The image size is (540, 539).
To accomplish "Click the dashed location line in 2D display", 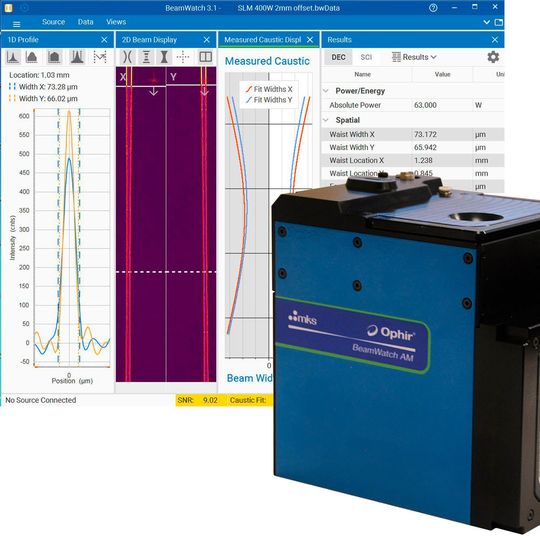I will pos(166,272).
